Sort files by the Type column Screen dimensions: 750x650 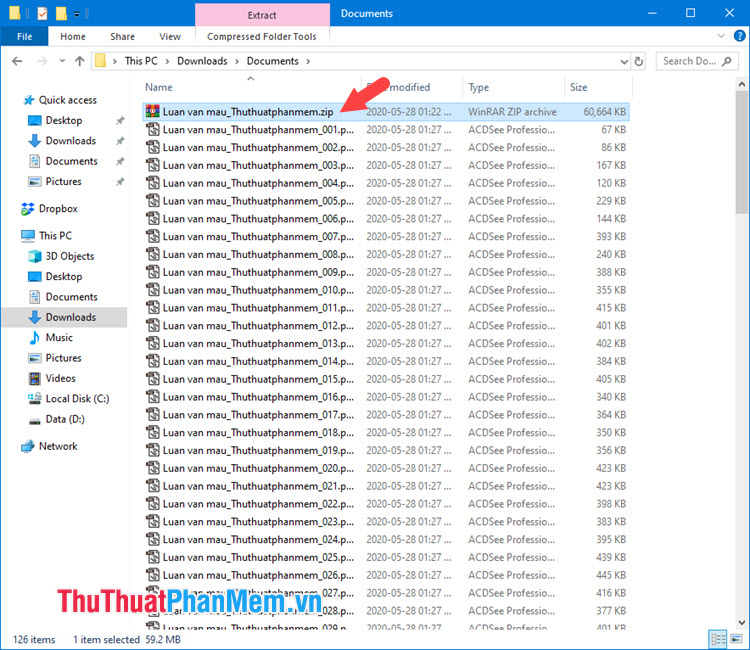tap(479, 87)
